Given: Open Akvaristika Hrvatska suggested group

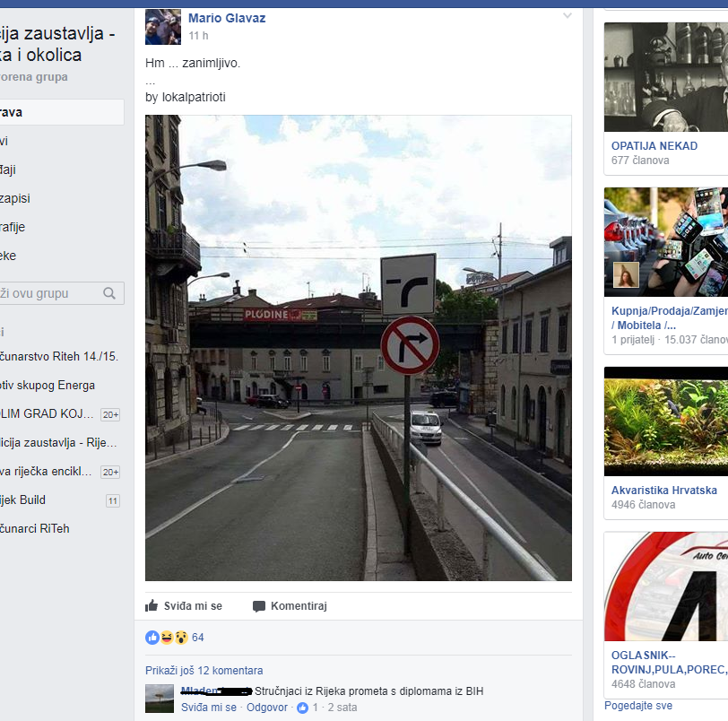Looking at the screenshot, I should [663, 491].
